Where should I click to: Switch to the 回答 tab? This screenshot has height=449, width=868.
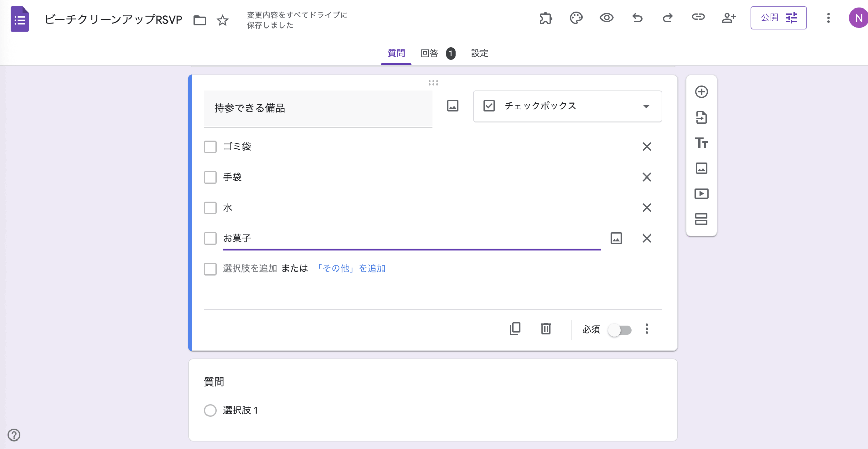tap(430, 53)
